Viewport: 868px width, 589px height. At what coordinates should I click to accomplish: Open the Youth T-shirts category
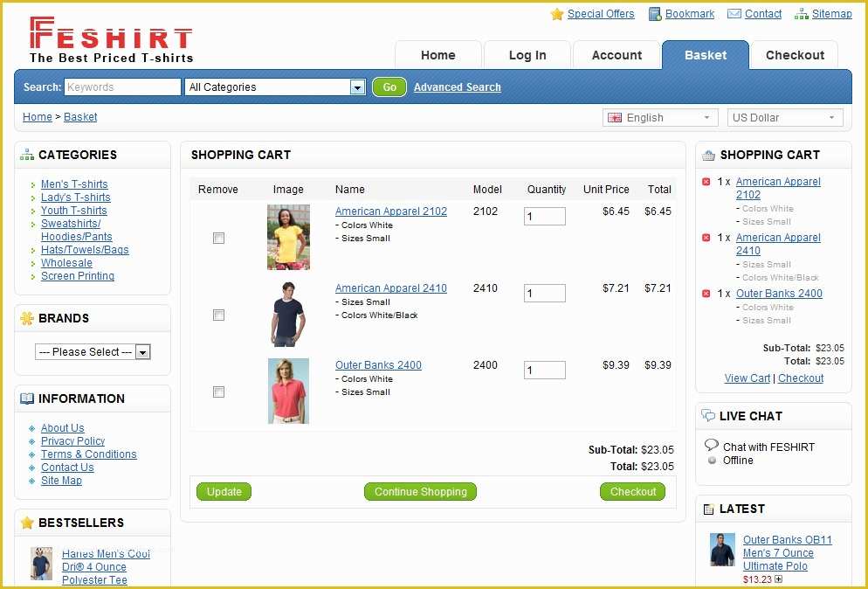[x=73, y=211]
